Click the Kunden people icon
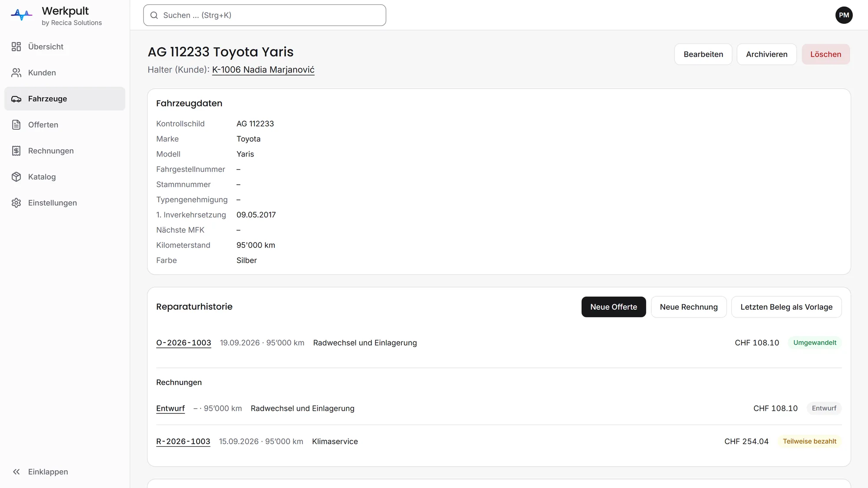This screenshot has height=488, width=868. coord(16,72)
